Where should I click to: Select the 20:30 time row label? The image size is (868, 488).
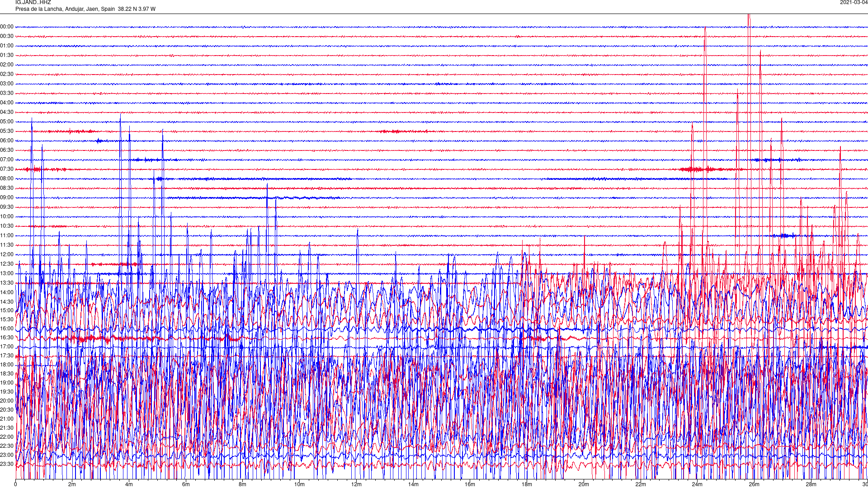pyautogui.click(x=7, y=410)
